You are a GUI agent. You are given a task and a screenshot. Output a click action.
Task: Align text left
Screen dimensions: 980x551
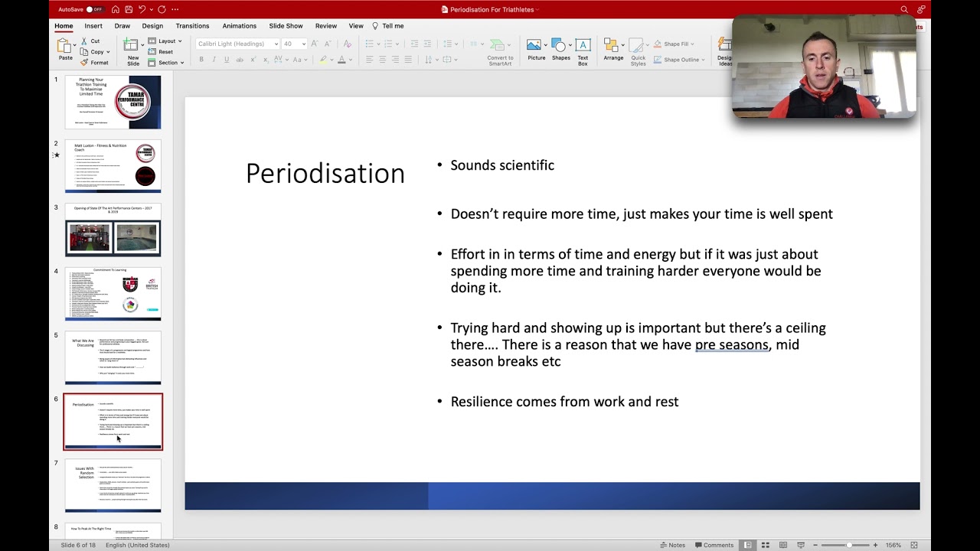click(369, 60)
